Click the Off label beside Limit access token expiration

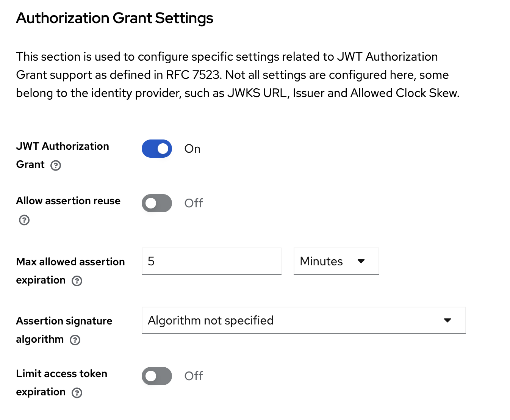pos(194,376)
